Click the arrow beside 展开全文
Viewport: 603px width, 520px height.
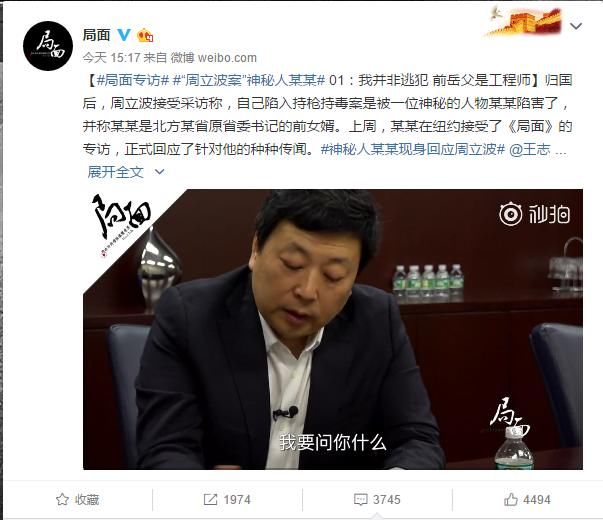159,172
